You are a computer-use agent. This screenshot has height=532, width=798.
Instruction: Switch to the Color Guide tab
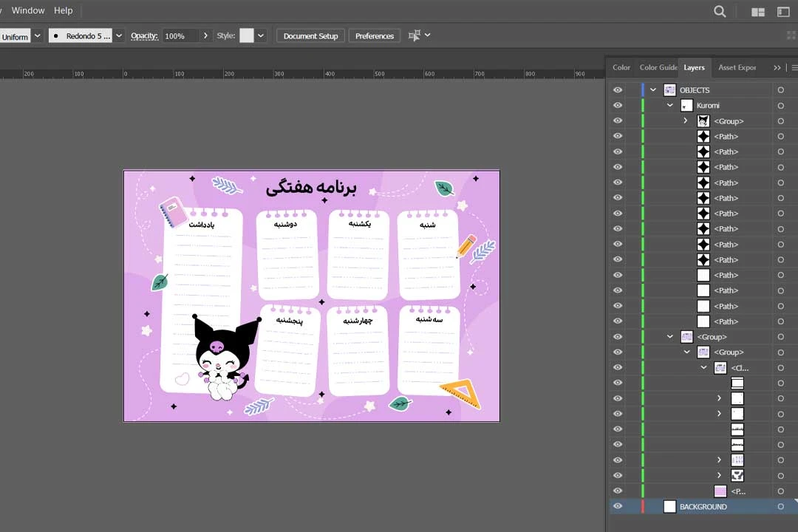[658, 68]
